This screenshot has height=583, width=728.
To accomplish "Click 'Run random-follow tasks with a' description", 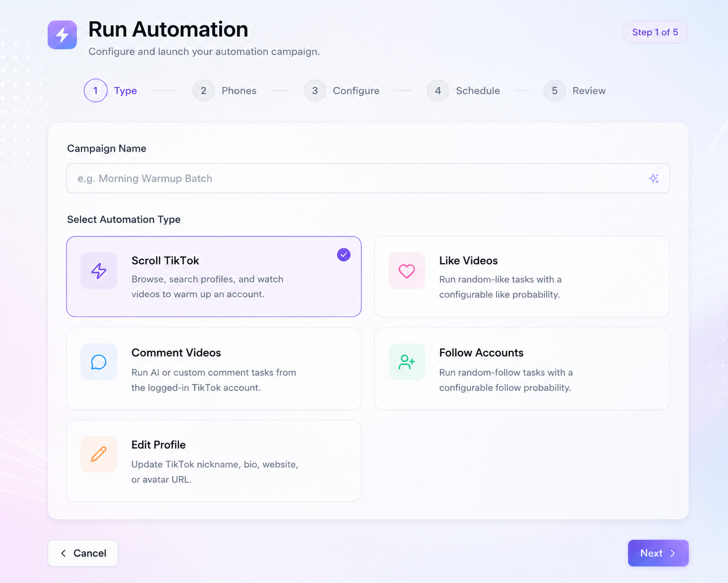I will click(506, 372).
